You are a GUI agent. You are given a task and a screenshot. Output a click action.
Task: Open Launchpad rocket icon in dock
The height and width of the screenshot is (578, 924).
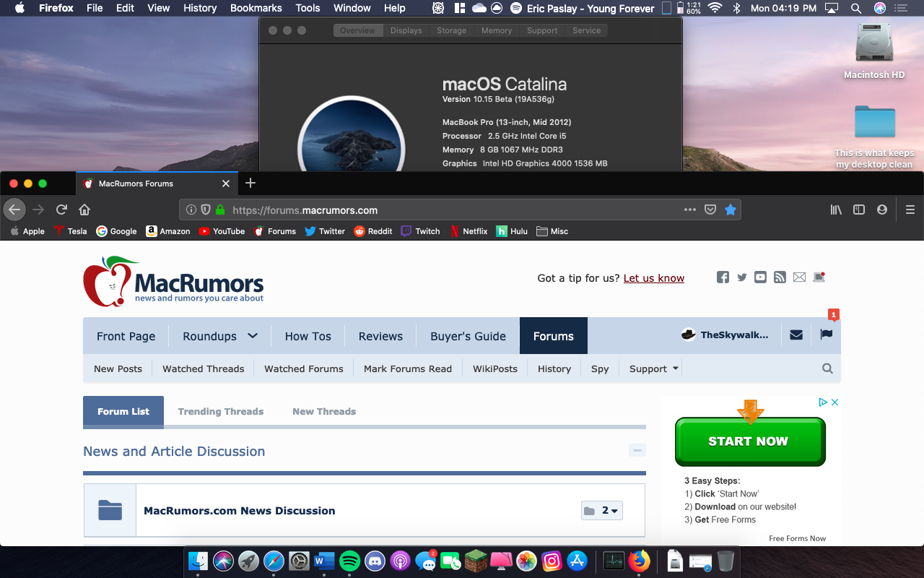click(248, 561)
